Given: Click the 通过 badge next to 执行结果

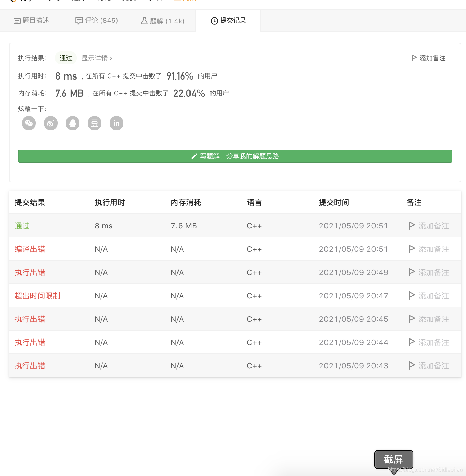Looking at the screenshot, I should click(65, 58).
